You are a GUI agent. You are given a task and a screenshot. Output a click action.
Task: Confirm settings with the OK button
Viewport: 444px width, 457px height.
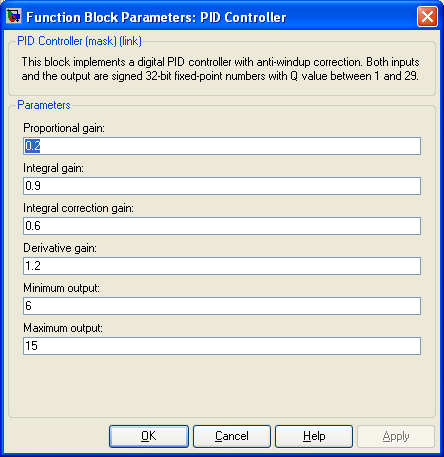pyautogui.click(x=149, y=436)
